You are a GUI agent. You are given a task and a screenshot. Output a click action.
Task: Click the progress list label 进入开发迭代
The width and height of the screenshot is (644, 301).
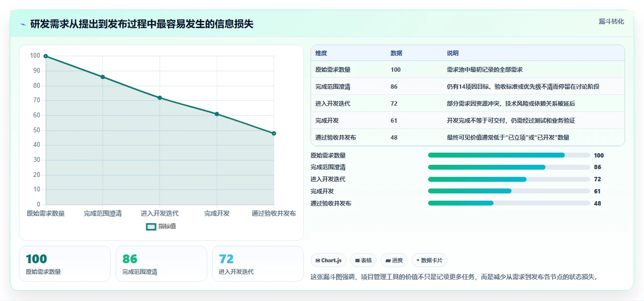point(328,179)
